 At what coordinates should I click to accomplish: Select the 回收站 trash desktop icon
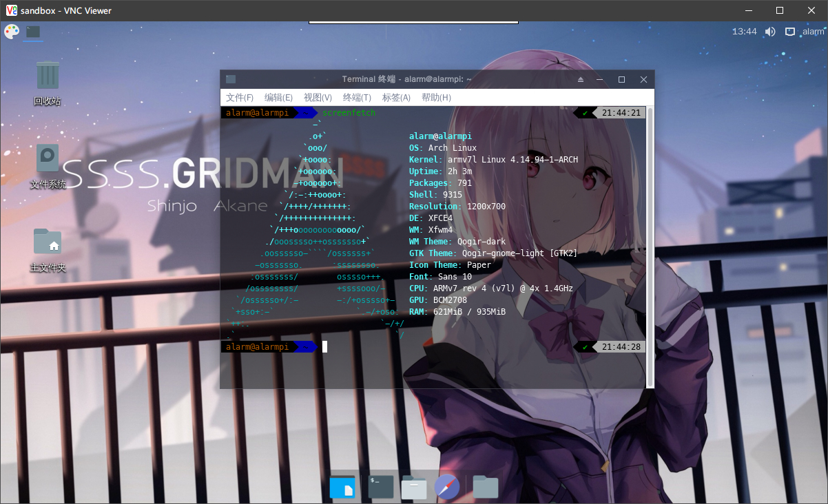(48, 83)
